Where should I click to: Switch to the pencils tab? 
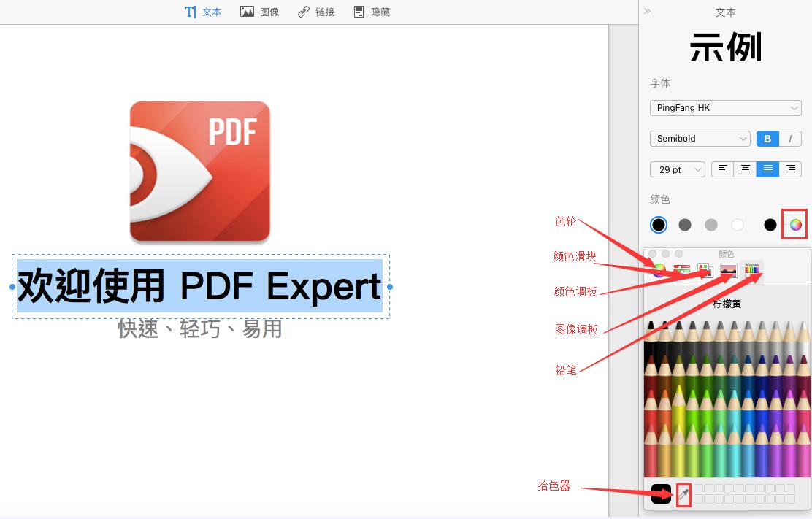[752, 270]
